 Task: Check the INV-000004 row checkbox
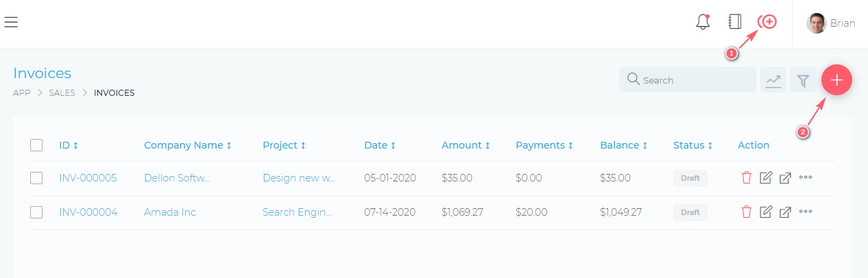click(x=36, y=212)
